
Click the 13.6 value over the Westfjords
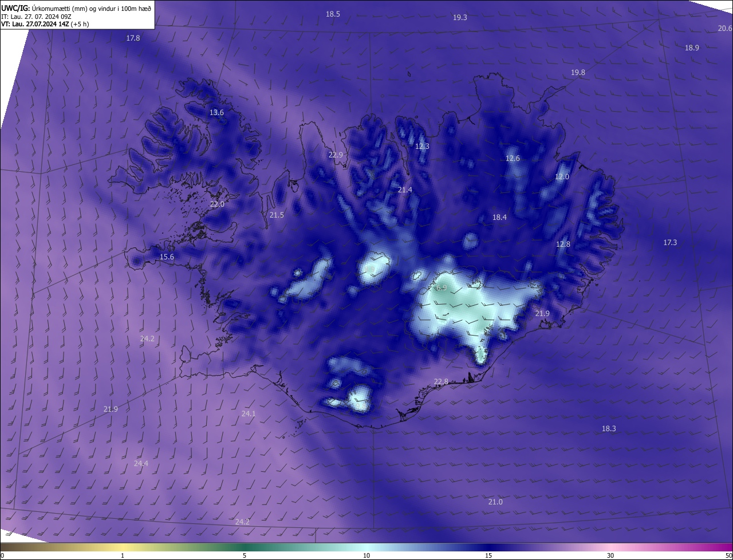coord(216,113)
